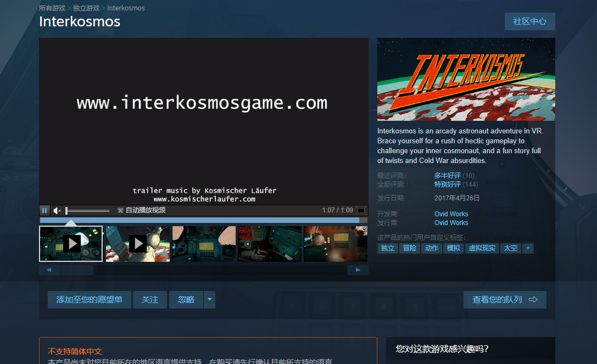Open the Interkosmos header capsule image

(466, 79)
